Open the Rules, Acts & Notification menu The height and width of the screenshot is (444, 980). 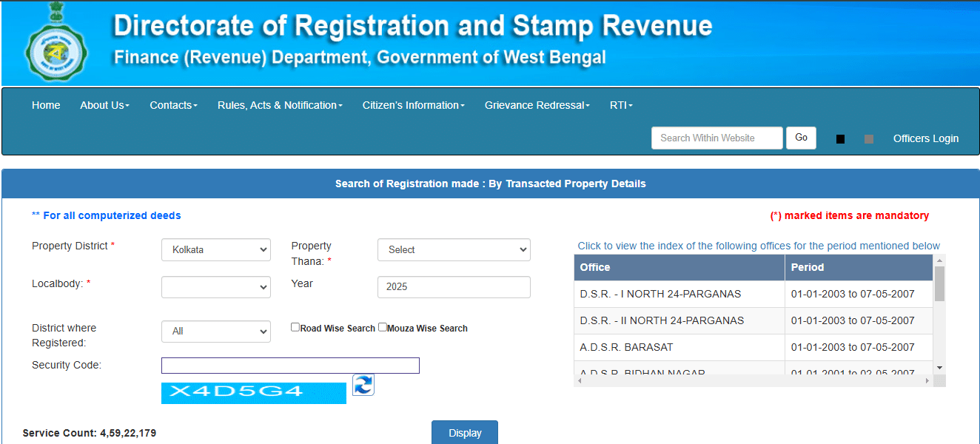pyautogui.click(x=279, y=105)
